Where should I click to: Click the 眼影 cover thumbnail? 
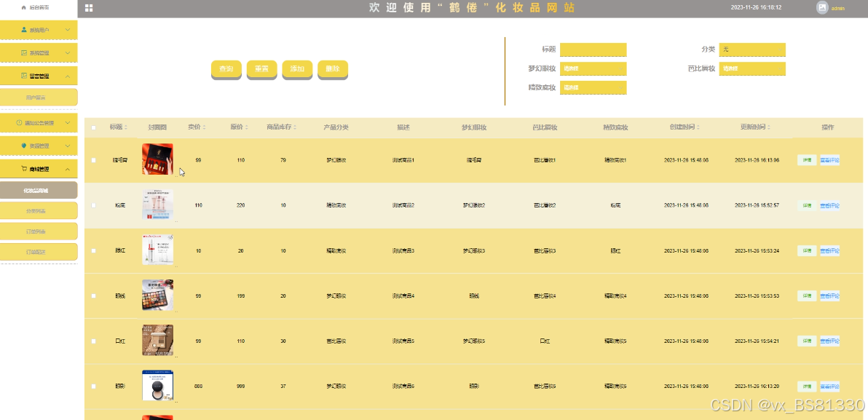(158, 386)
